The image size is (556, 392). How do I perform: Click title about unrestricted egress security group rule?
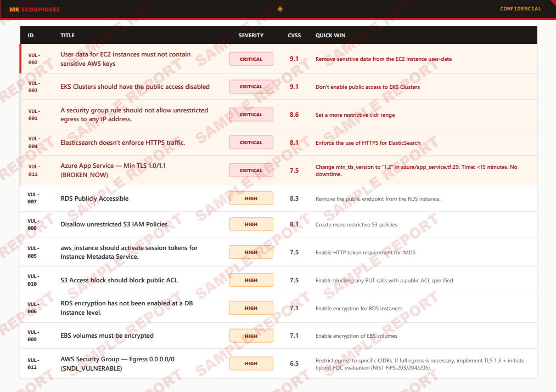tap(134, 115)
